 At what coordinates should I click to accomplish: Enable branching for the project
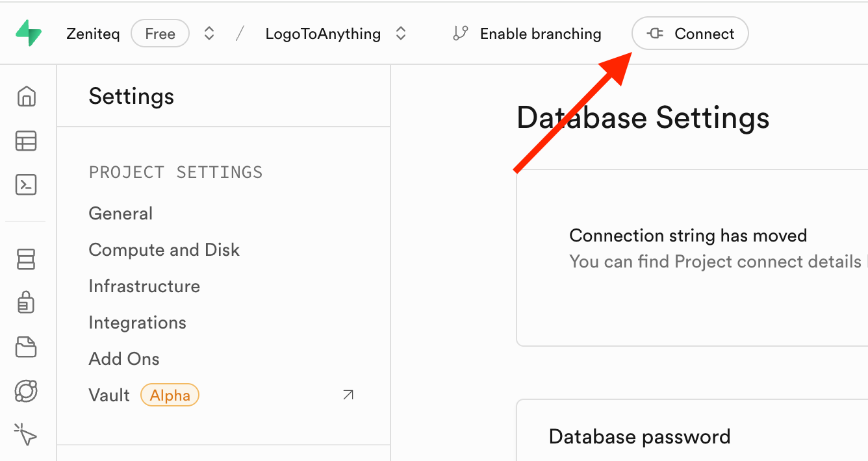[x=526, y=33]
